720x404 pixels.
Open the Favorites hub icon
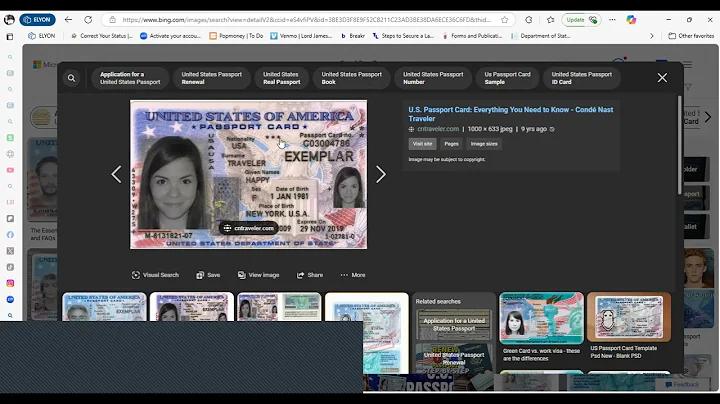[x=551, y=20]
